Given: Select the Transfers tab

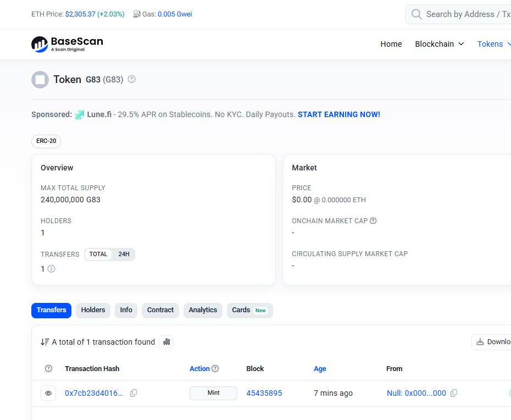Looking at the screenshot, I should pyautogui.click(x=51, y=311).
